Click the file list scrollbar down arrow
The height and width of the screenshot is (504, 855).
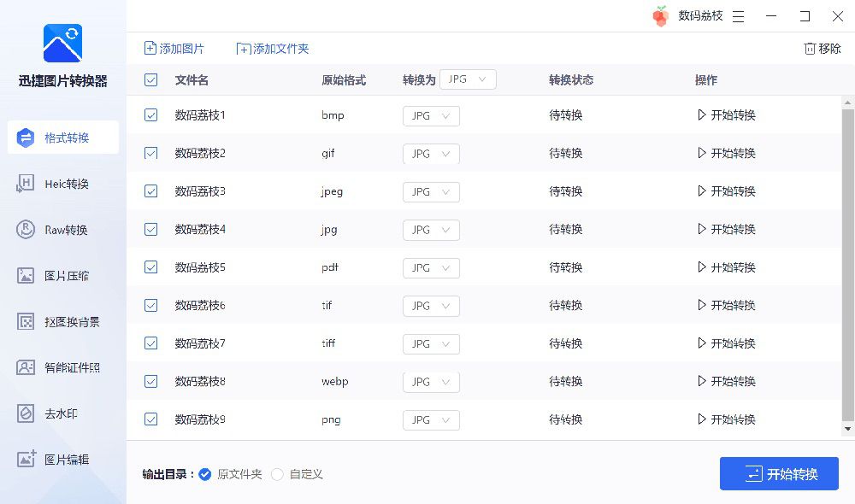pyautogui.click(x=847, y=430)
